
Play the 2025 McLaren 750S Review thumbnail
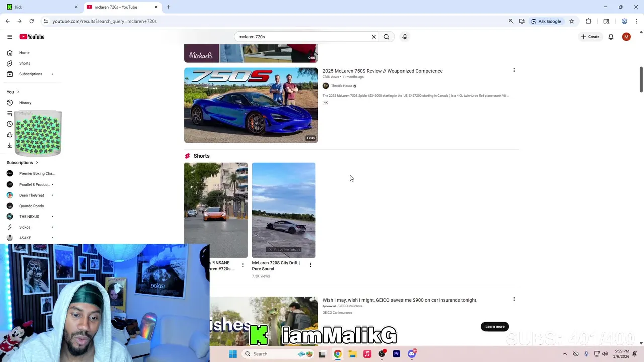(x=251, y=106)
